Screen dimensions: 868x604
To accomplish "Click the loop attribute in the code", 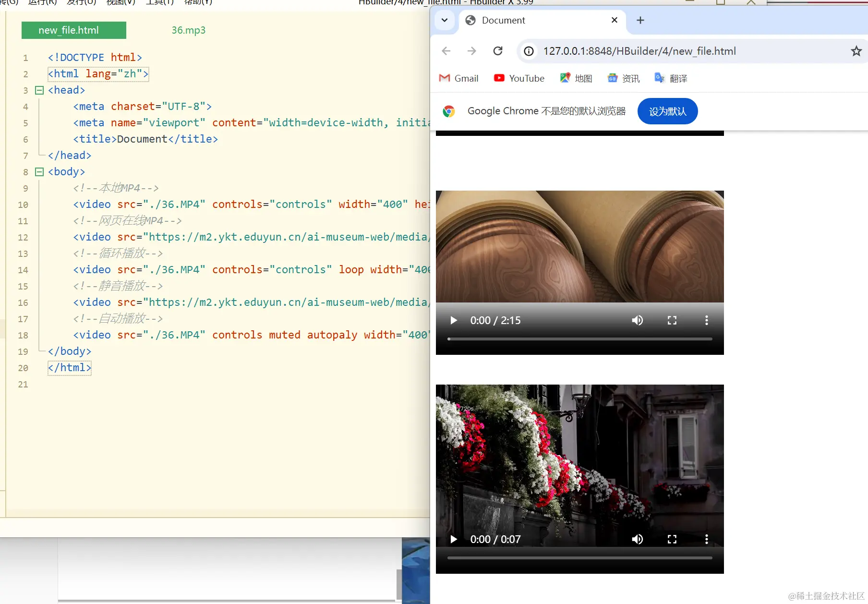I will (351, 270).
